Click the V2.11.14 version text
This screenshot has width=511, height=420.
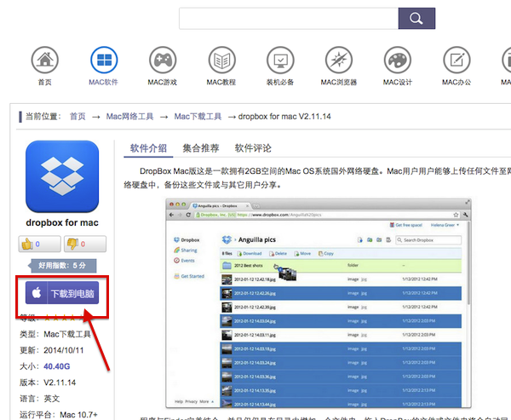60,383
